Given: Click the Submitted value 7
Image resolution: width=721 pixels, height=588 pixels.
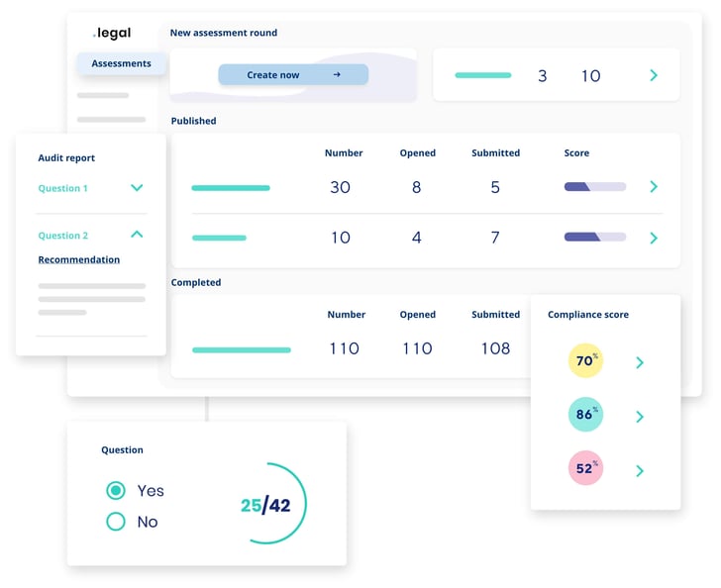Looking at the screenshot, I should pyautogui.click(x=495, y=238).
